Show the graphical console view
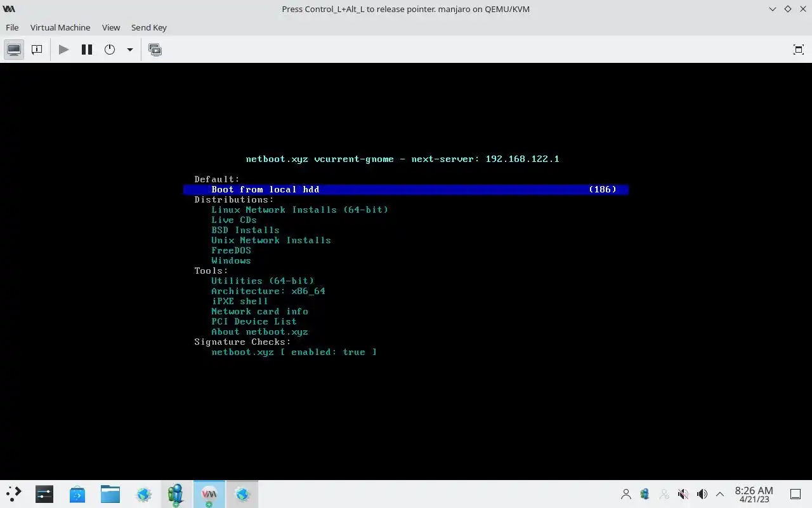This screenshot has width=812, height=508. [14, 50]
